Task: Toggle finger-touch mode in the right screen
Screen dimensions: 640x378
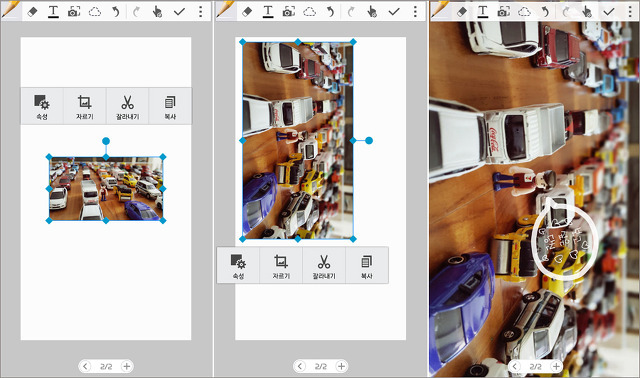Action: (x=587, y=12)
